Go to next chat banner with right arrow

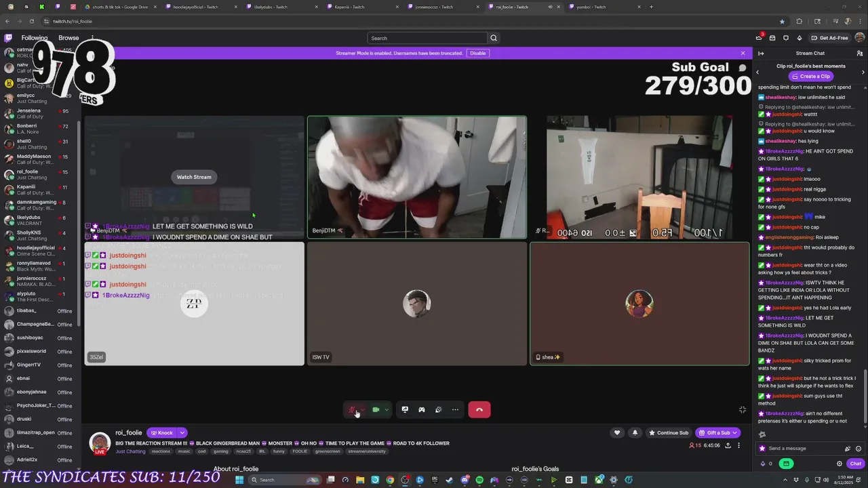pos(863,72)
